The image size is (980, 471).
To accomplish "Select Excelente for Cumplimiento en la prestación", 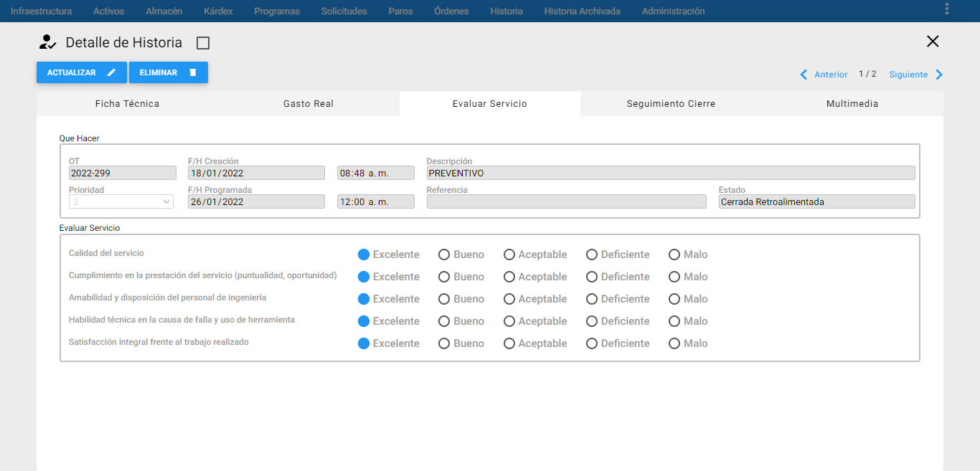I will [364, 277].
